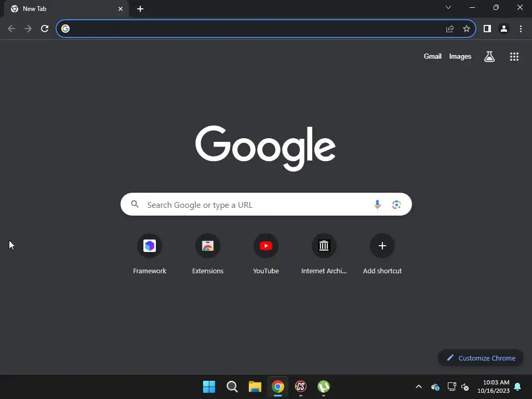
Task: Reload the current page
Action: click(45, 29)
